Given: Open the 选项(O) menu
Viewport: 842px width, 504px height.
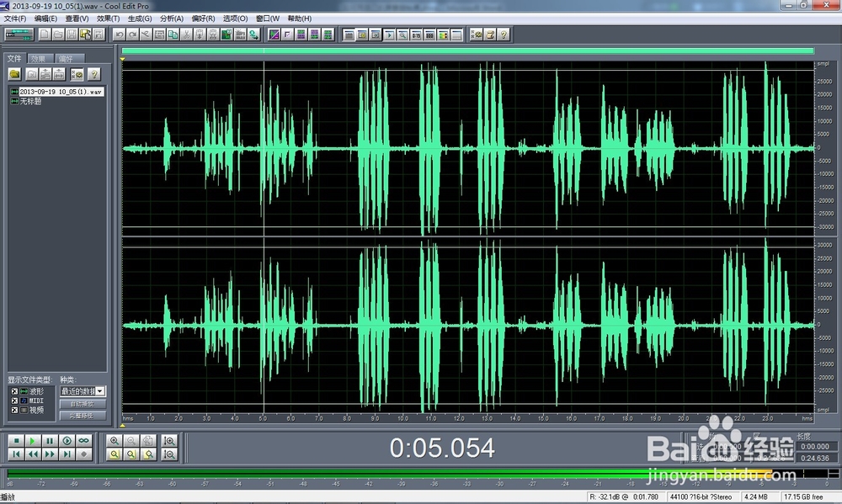Looking at the screenshot, I should 235,19.
